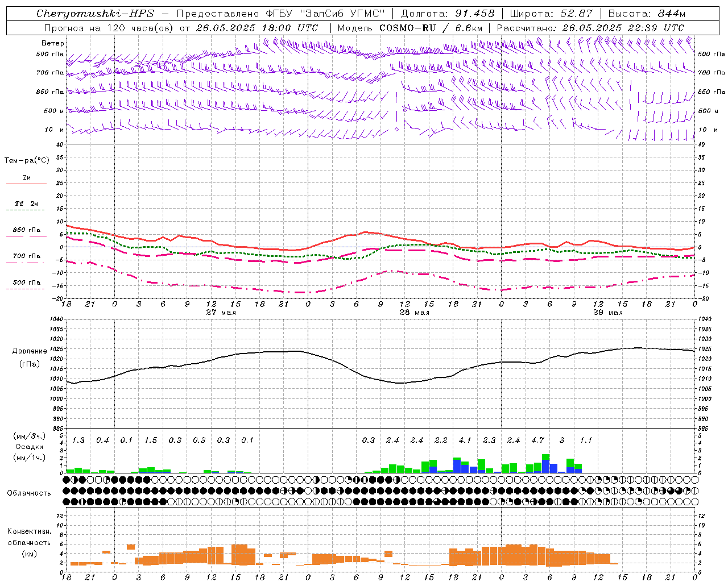The width and height of the screenshot is (728, 582).
Task: Click the Осадки precipitation label
Action: pos(29,447)
